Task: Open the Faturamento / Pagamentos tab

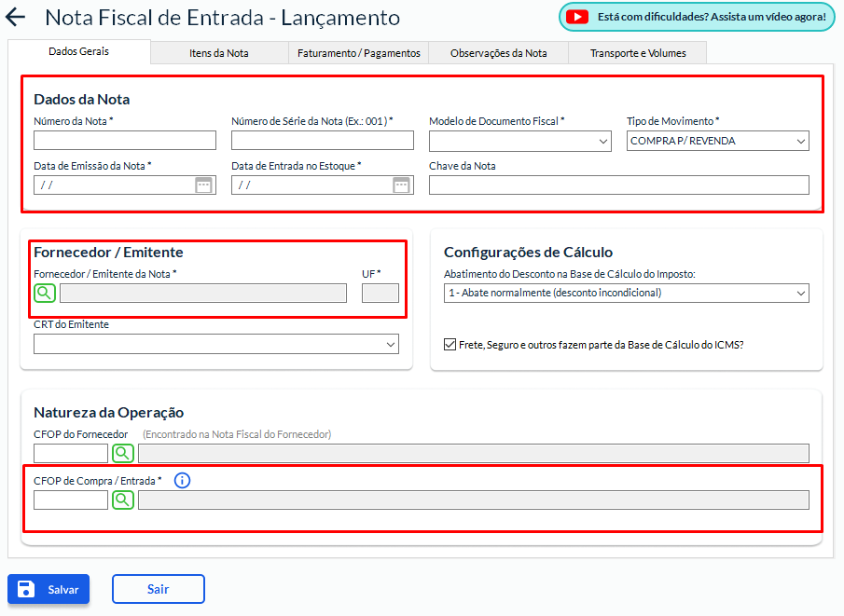Action: [358, 53]
